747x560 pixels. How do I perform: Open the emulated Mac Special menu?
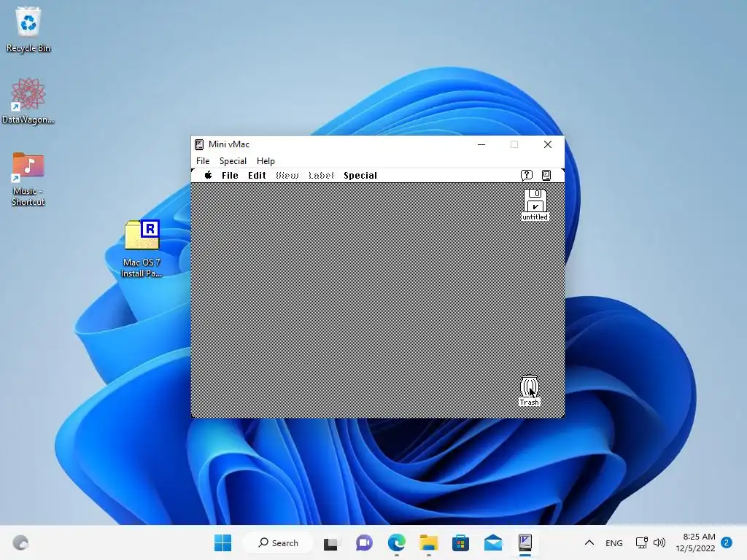(x=360, y=175)
